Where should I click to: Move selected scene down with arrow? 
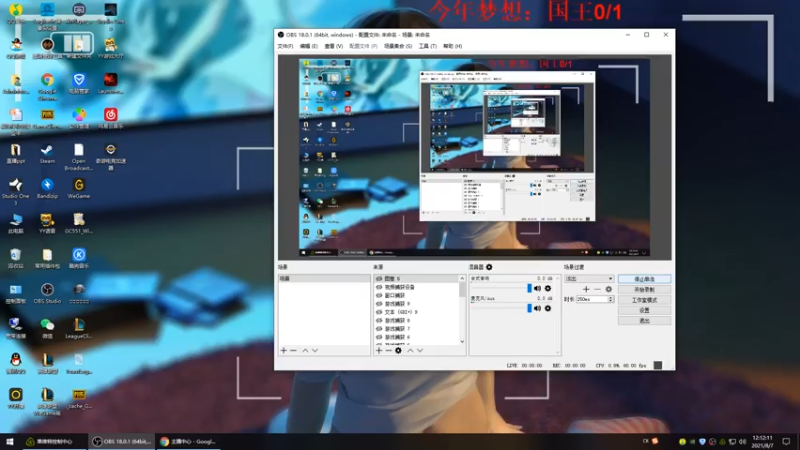click(x=315, y=351)
